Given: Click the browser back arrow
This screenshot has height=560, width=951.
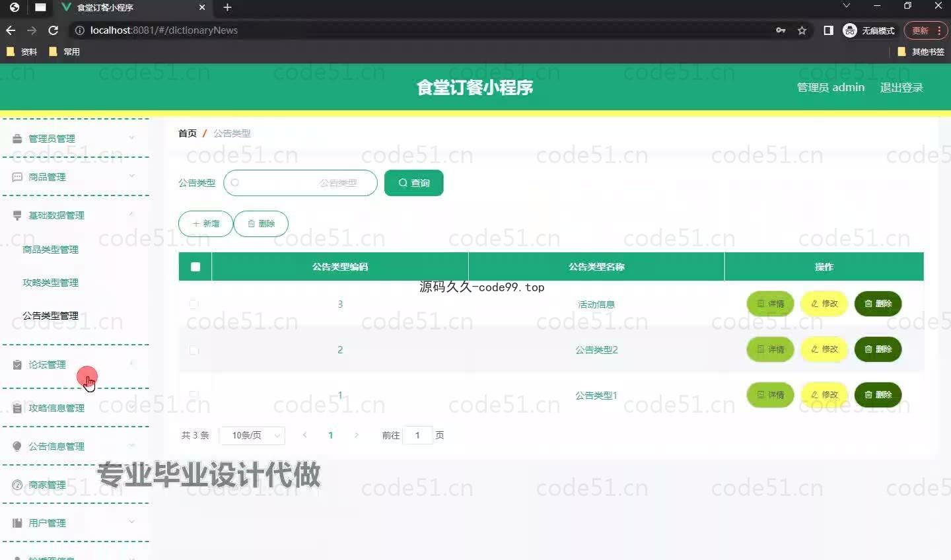Looking at the screenshot, I should (11, 30).
